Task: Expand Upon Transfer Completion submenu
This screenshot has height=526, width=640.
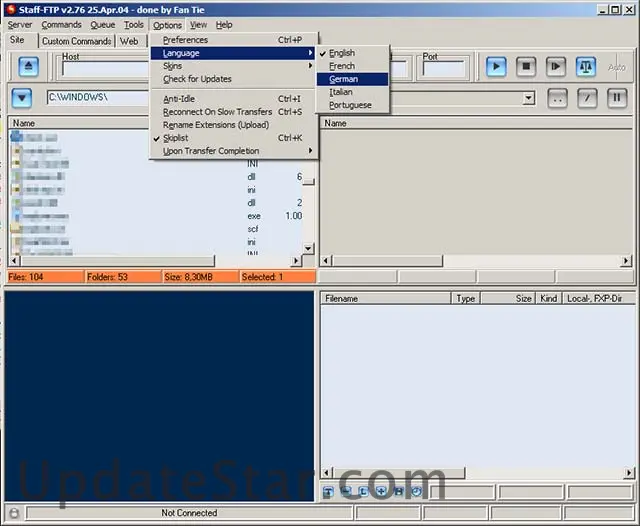Action: 233,151
